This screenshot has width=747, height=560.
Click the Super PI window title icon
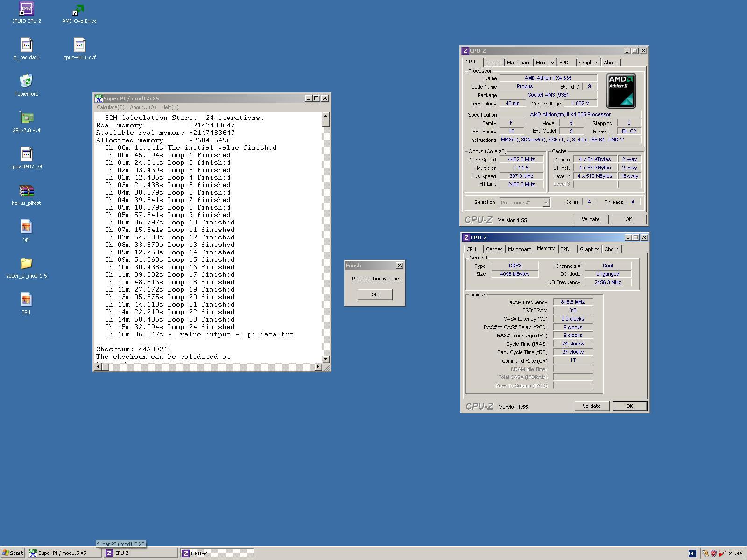click(99, 98)
